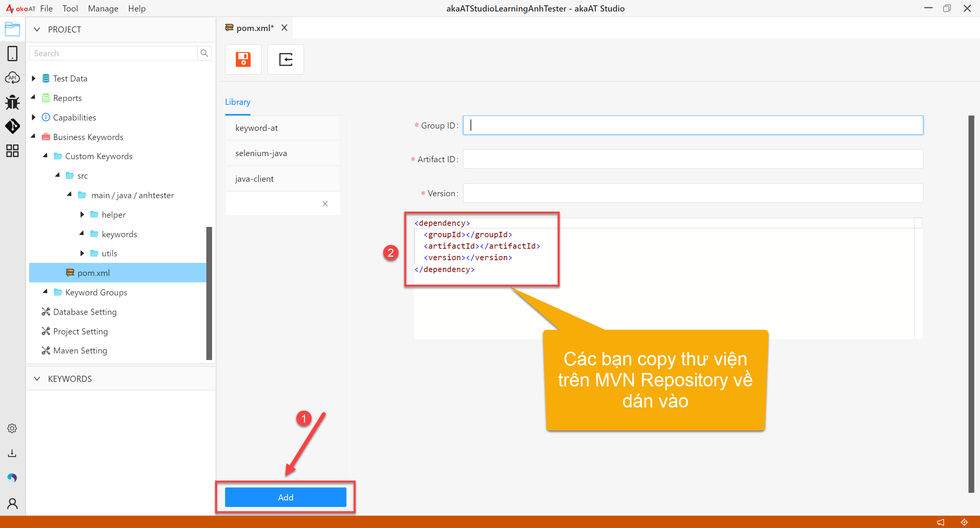
Task: Open the Git source control icon
Action: [12, 126]
